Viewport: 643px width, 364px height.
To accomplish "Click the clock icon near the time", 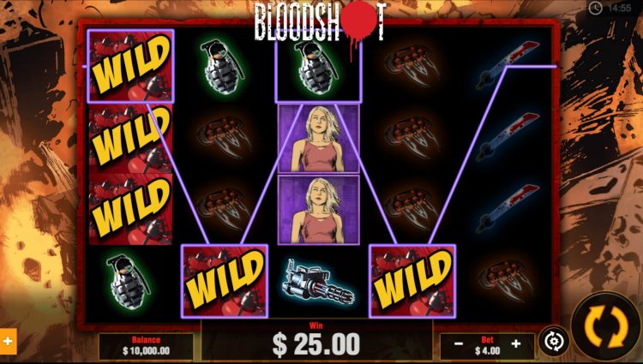I will tap(595, 8).
